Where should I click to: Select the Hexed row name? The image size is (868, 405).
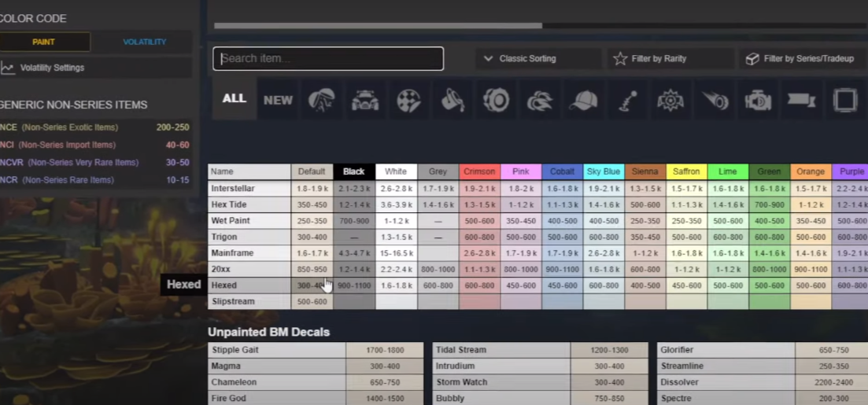pos(249,285)
